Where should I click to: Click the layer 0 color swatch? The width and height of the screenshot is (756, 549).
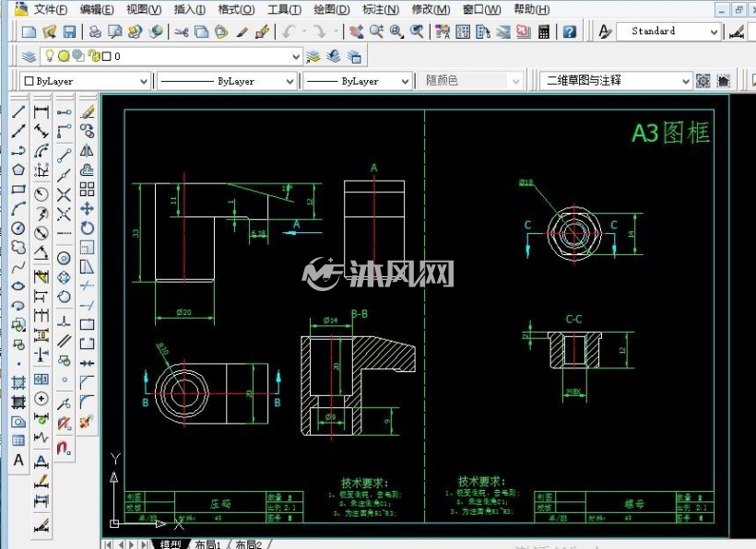coord(107,56)
